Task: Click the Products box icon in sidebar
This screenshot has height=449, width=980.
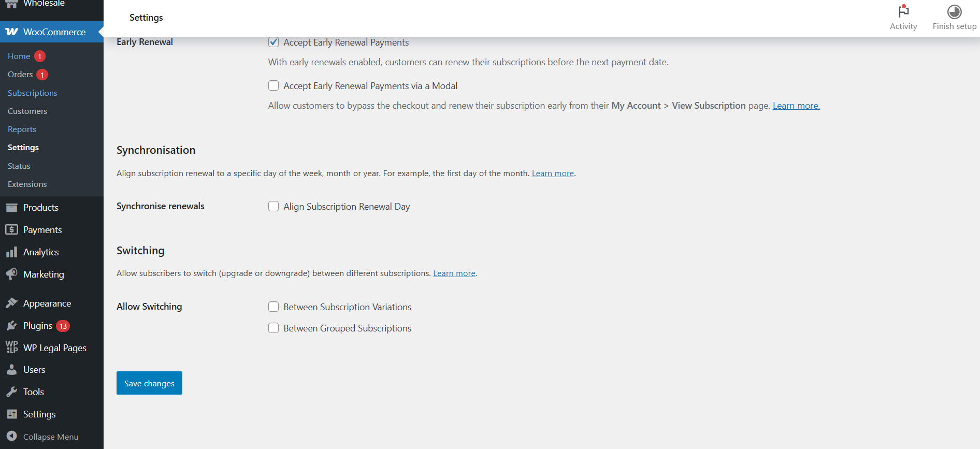Action: [x=11, y=208]
